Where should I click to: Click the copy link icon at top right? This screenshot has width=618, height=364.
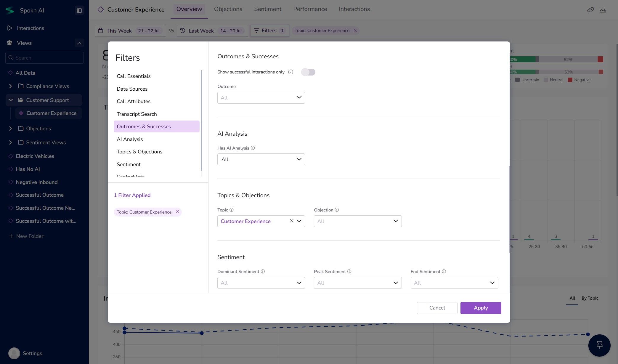click(x=590, y=10)
